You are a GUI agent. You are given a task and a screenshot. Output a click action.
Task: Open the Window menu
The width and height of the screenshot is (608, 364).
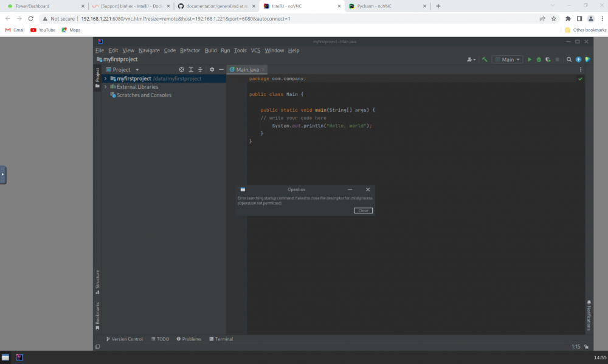point(274,50)
